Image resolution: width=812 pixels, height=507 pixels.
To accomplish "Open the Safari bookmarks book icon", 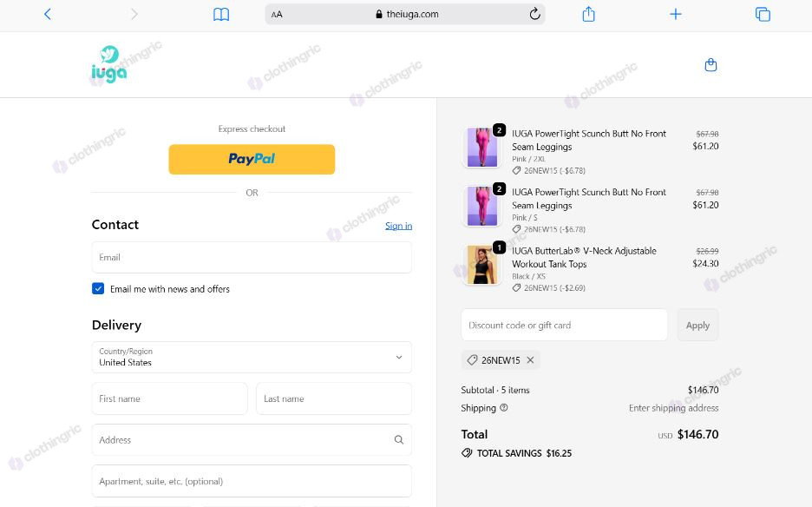I will tap(221, 15).
